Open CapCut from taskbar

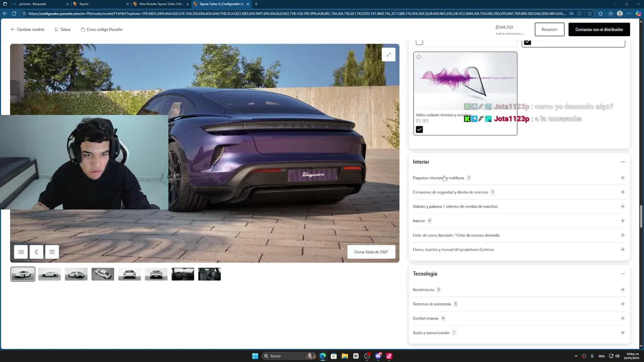point(356,356)
